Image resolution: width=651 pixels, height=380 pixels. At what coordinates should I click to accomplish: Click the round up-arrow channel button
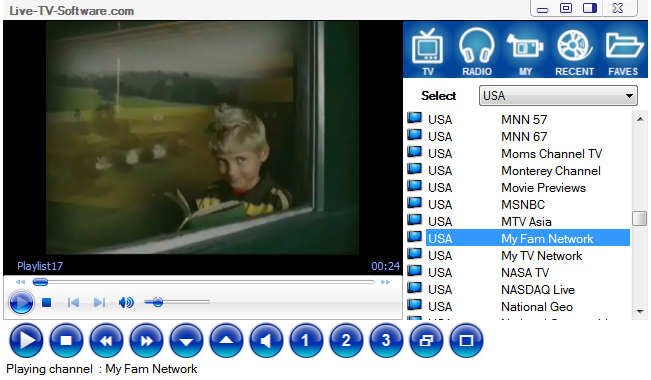coord(226,341)
